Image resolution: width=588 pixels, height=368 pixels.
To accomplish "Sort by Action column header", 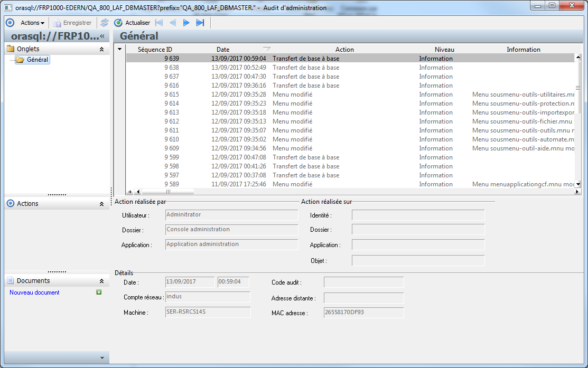I will click(344, 50).
